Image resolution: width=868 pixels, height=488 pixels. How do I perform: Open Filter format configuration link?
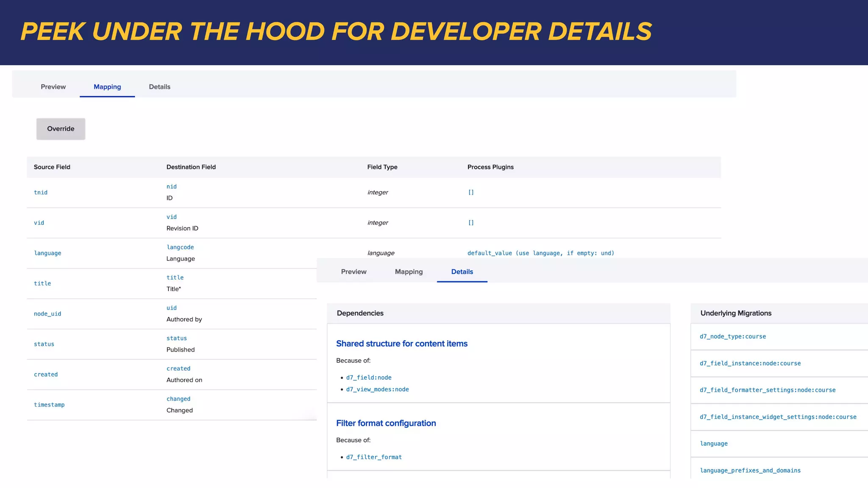386,423
